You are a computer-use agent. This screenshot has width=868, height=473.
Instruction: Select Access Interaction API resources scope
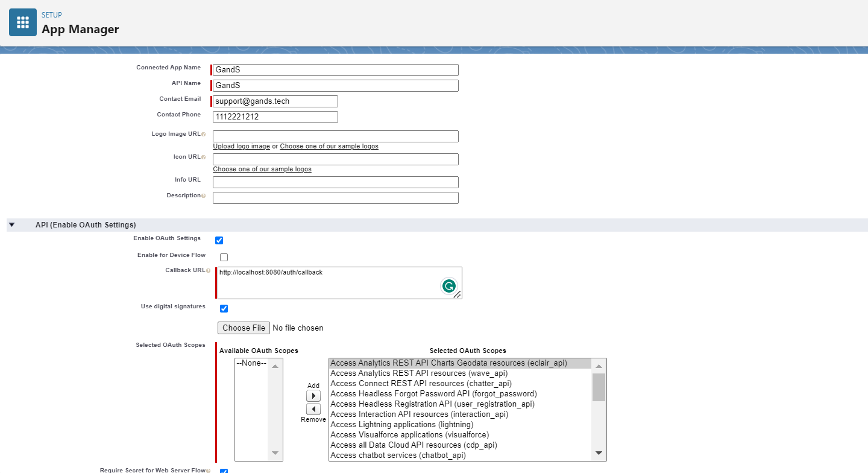click(461, 414)
